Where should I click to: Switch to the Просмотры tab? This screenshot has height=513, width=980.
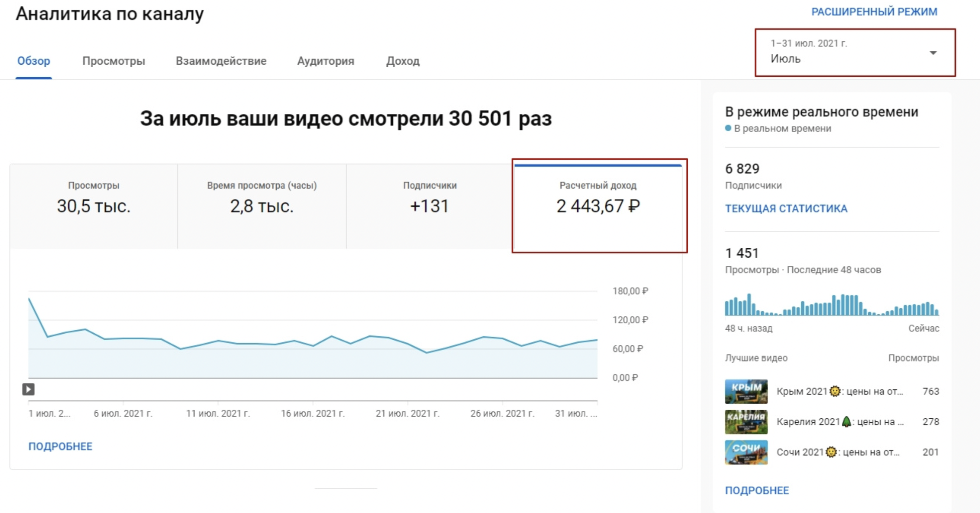(x=114, y=61)
